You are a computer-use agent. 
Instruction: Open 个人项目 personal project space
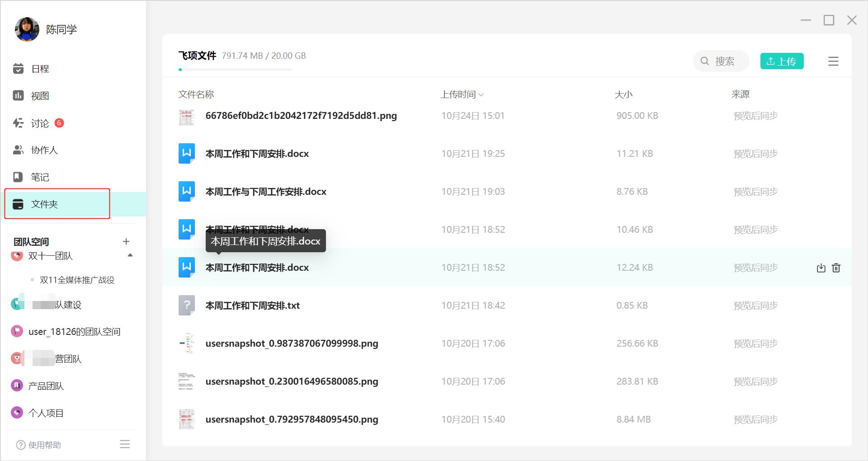click(46, 413)
